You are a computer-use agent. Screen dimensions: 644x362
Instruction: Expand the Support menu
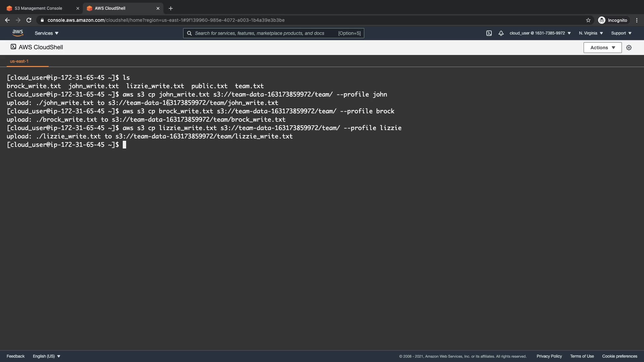(x=621, y=33)
